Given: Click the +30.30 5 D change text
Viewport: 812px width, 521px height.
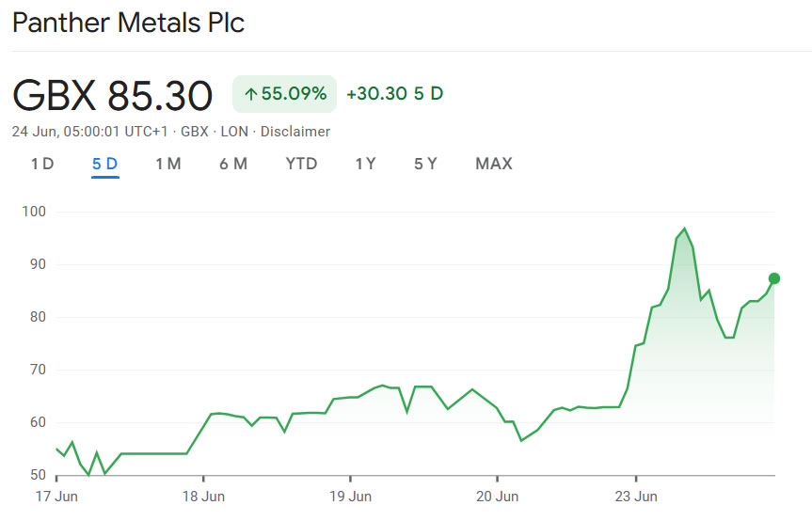Looking at the screenshot, I should [394, 94].
